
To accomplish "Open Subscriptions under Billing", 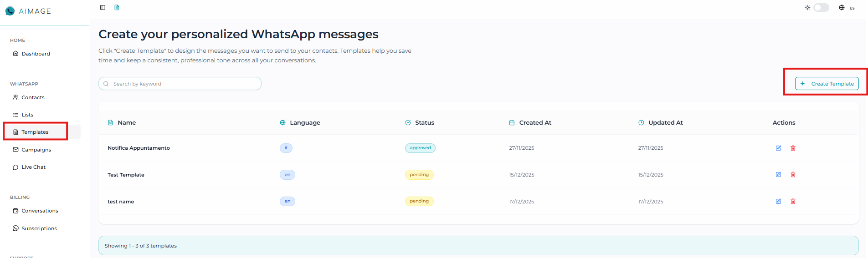I will click(39, 228).
